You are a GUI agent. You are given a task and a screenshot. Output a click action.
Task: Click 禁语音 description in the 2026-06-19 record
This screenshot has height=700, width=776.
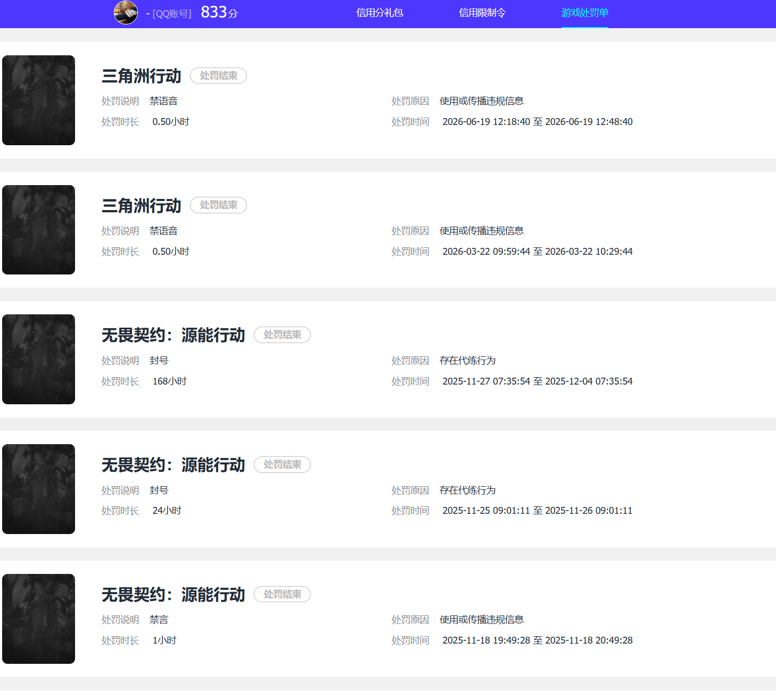click(164, 101)
